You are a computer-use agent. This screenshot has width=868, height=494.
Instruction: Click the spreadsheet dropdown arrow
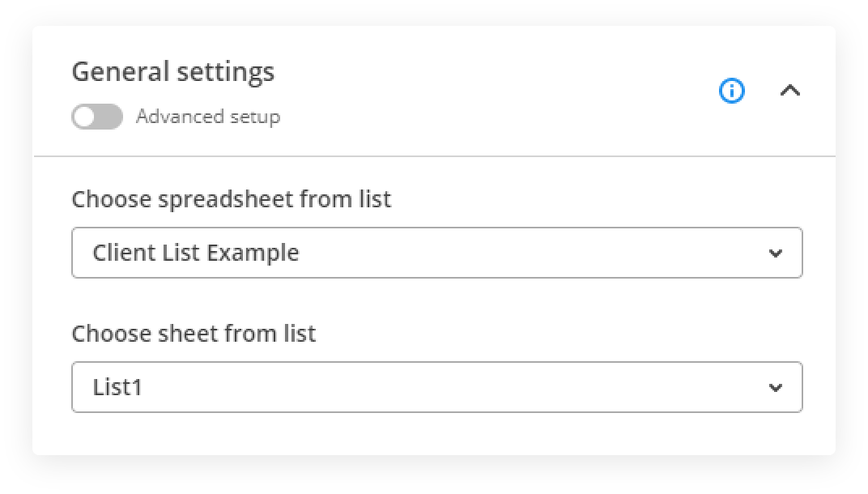775,253
